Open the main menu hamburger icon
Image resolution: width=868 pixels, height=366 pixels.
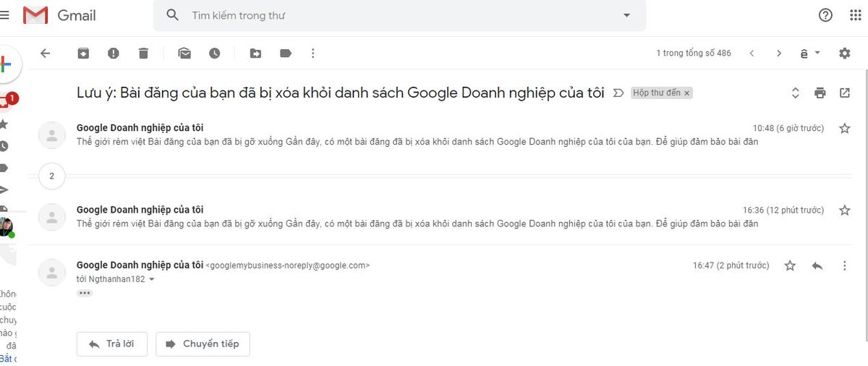coord(4,14)
